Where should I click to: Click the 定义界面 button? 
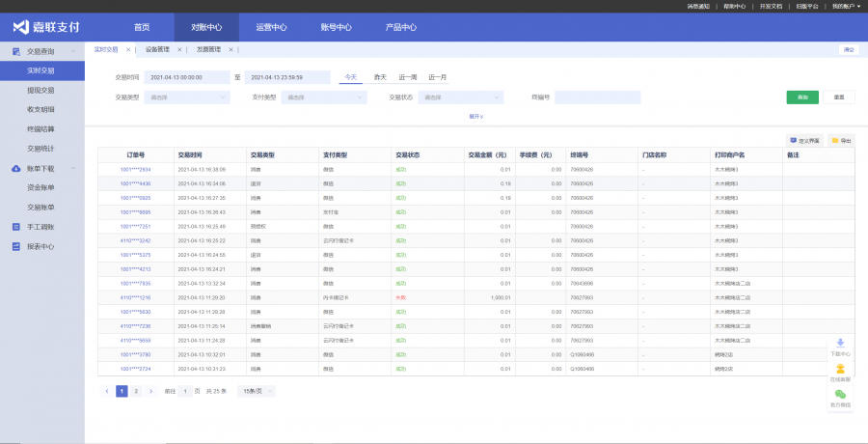click(x=805, y=141)
